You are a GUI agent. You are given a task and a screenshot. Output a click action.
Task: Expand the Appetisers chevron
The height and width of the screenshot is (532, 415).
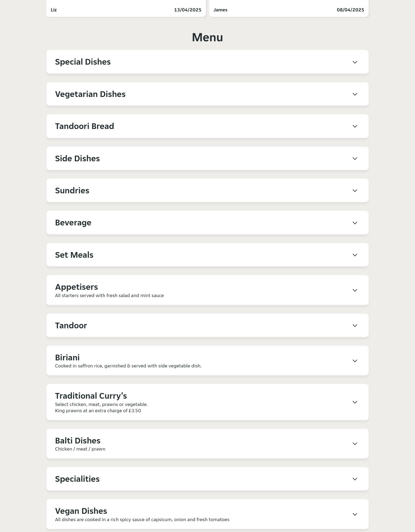coord(355,290)
